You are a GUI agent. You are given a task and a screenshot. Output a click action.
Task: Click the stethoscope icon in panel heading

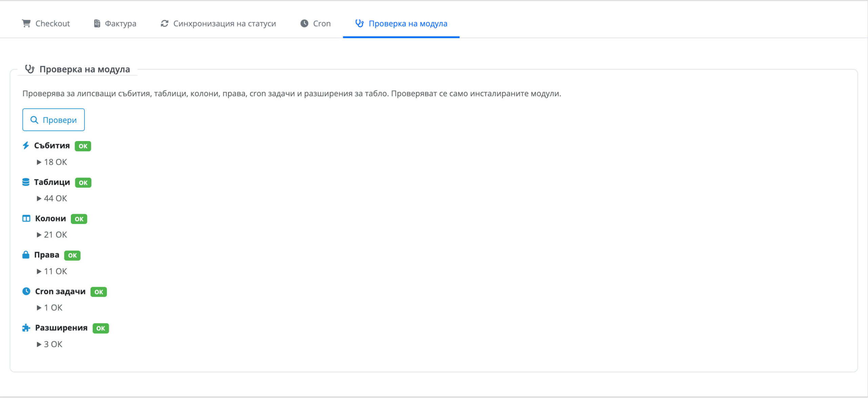(x=30, y=69)
